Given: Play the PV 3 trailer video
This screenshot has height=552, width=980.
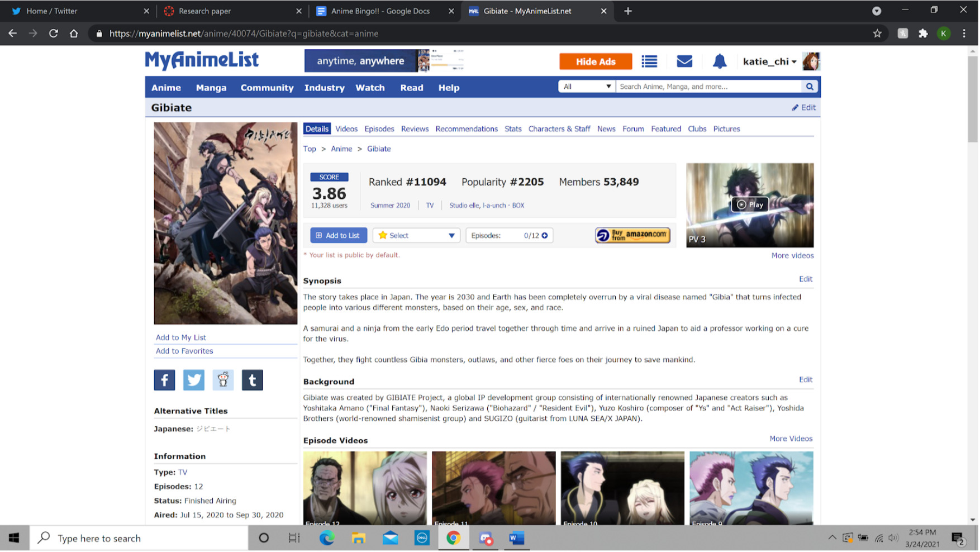Looking at the screenshot, I should tap(751, 205).
